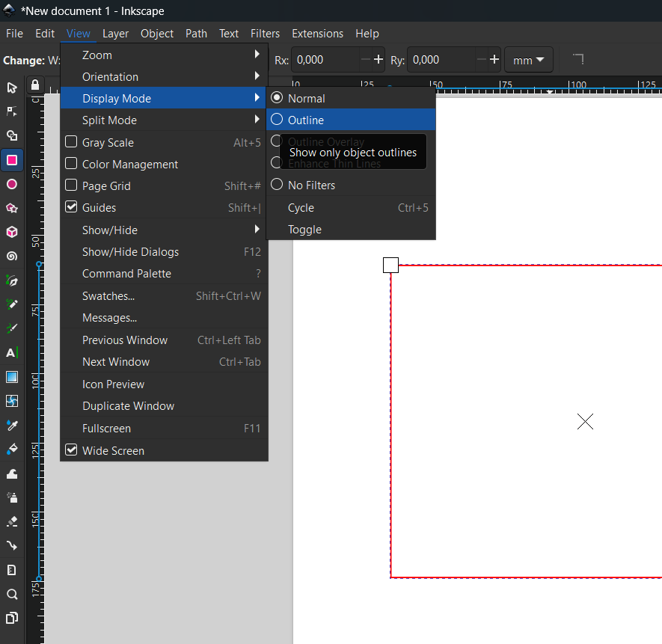Open the mm units dropdown
This screenshot has width=662, height=644.
(529, 60)
